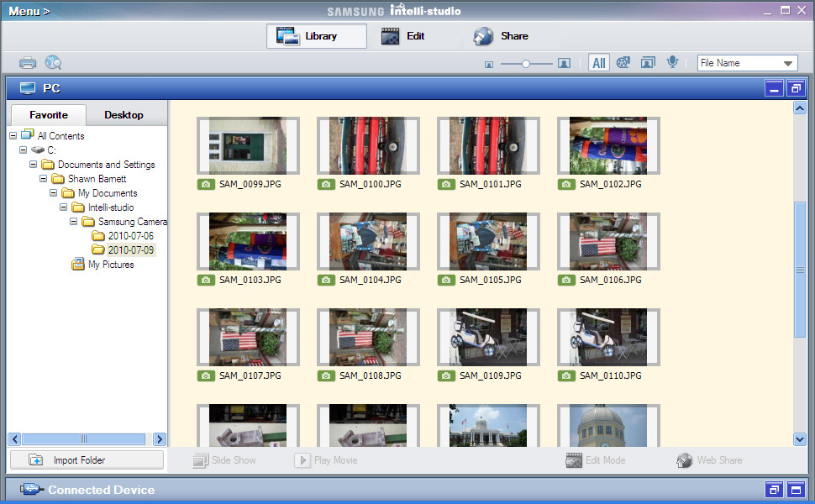Go to the Share section

(x=502, y=36)
